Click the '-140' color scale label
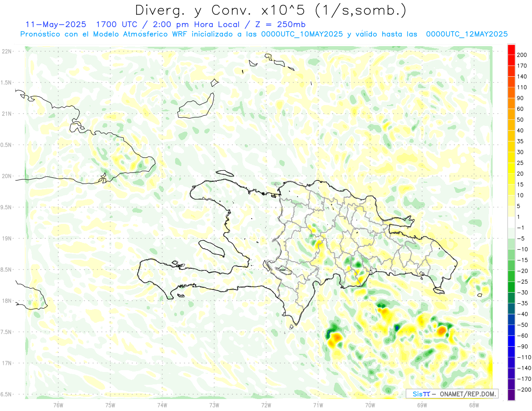 click(x=523, y=368)
